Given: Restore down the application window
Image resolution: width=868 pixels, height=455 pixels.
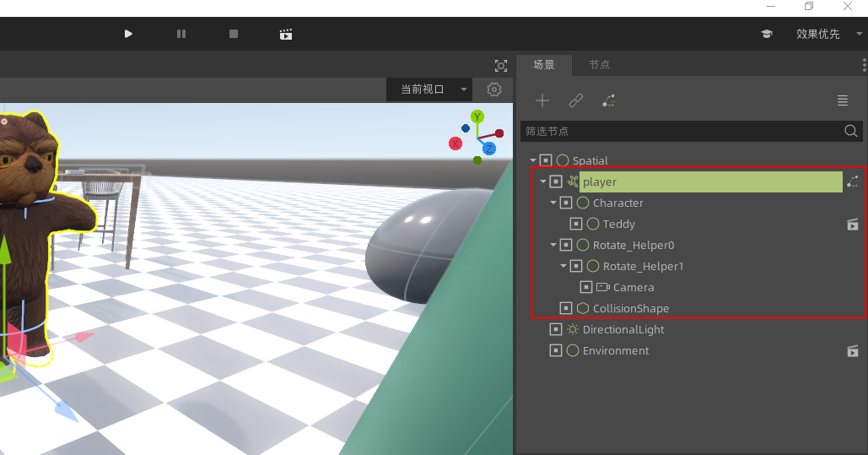Looking at the screenshot, I should 809,6.
